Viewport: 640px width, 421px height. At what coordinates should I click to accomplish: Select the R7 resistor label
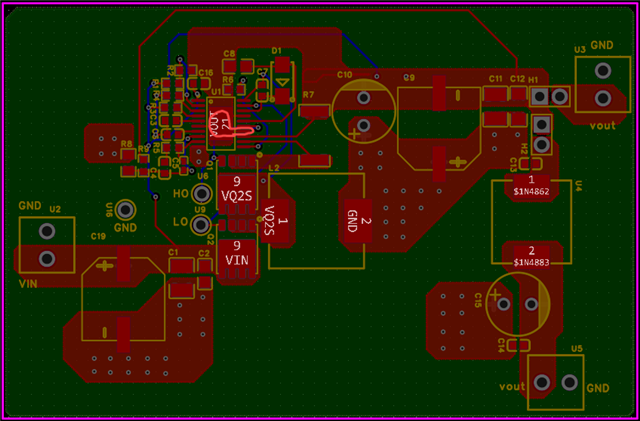309,95
